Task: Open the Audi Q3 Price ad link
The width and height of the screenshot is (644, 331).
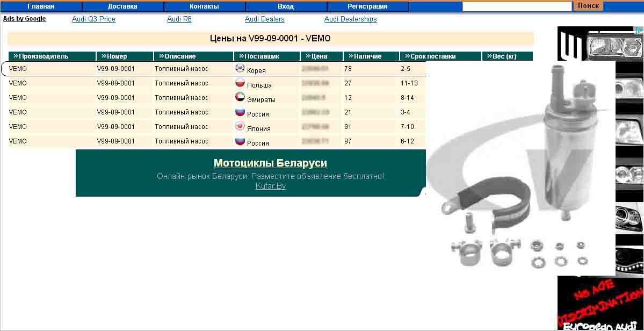Action: [93, 19]
